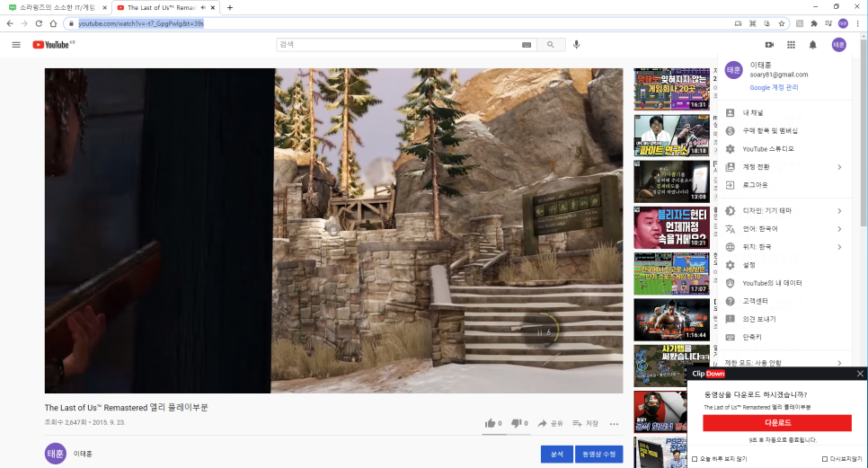Open 블리자드헌터 thumbnail video
This screenshot has height=468, width=868.
[x=671, y=227]
